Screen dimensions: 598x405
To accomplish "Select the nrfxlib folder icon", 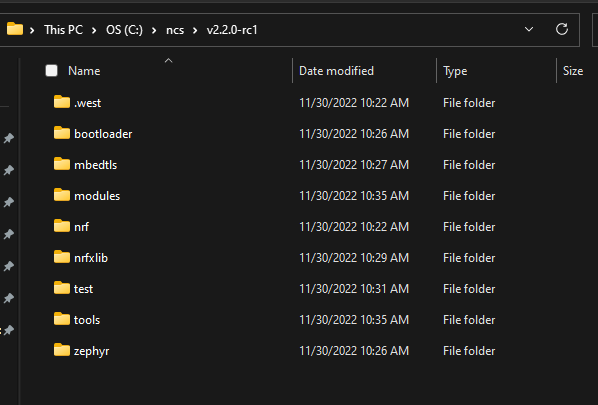I will [62, 257].
